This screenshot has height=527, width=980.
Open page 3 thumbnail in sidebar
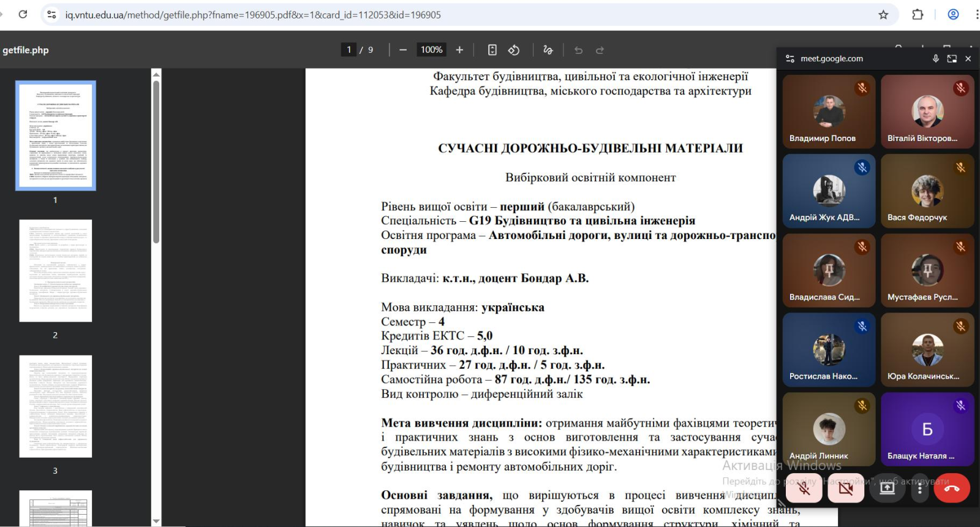55,406
